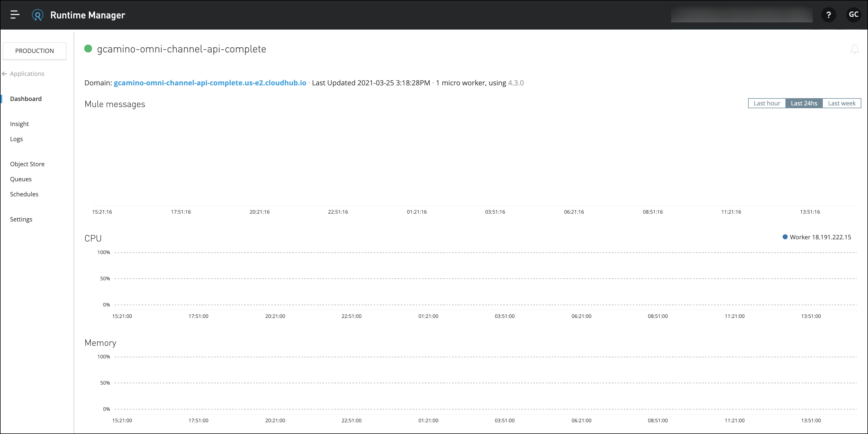The height and width of the screenshot is (434, 868).
Task: Open the Insight section
Action: [19, 124]
